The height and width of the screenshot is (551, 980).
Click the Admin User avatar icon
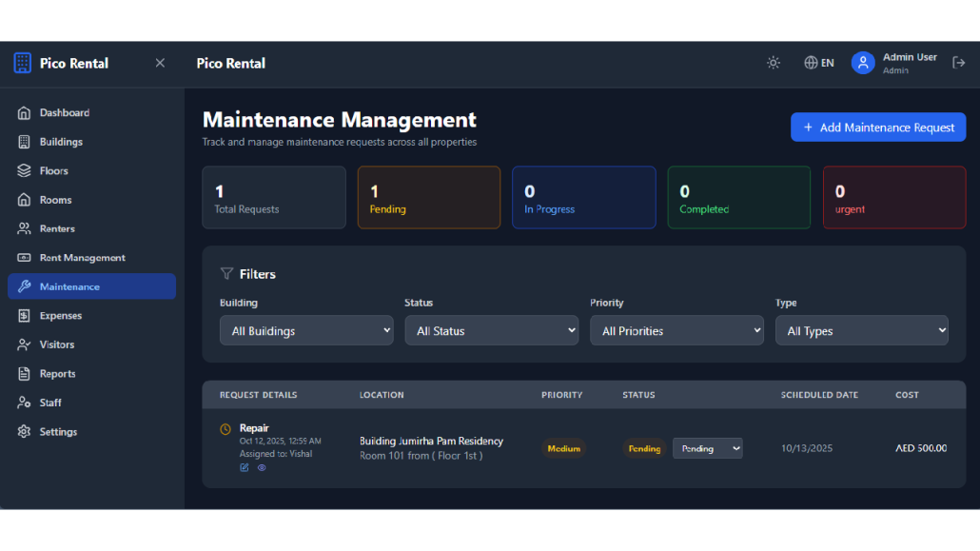click(863, 63)
